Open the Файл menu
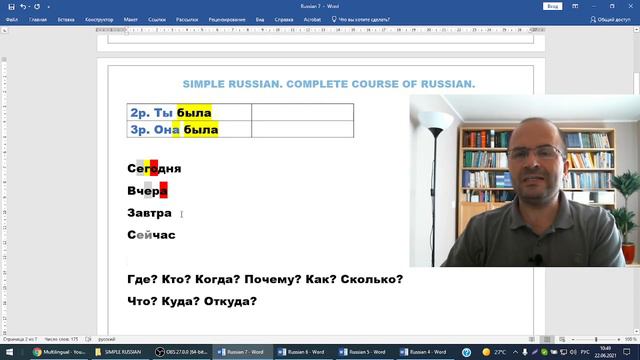Image resolution: width=640 pixels, height=360 pixels. pyautogui.click(x=12, y=20)
